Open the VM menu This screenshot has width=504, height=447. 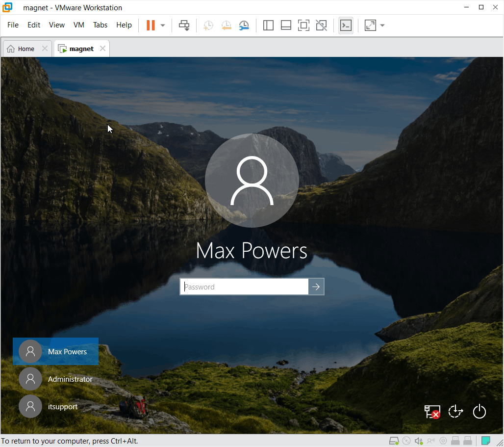[x=79, y=25]
